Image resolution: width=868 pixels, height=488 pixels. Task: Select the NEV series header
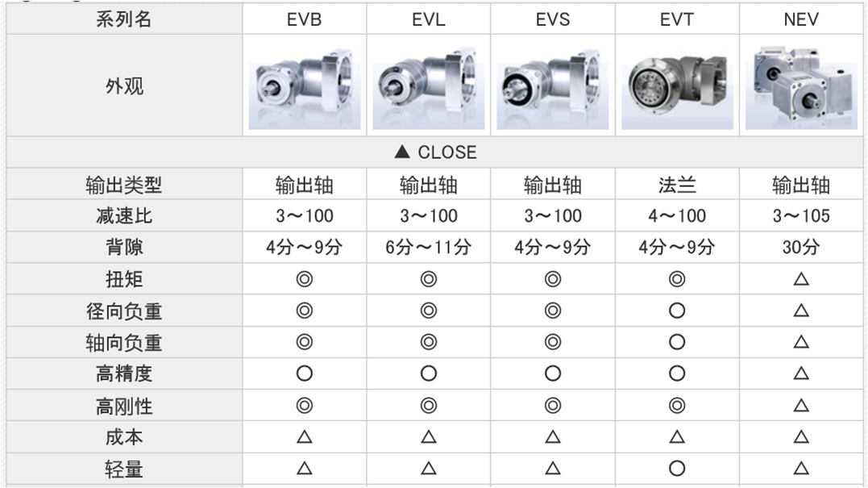click(x=801, y=19)
